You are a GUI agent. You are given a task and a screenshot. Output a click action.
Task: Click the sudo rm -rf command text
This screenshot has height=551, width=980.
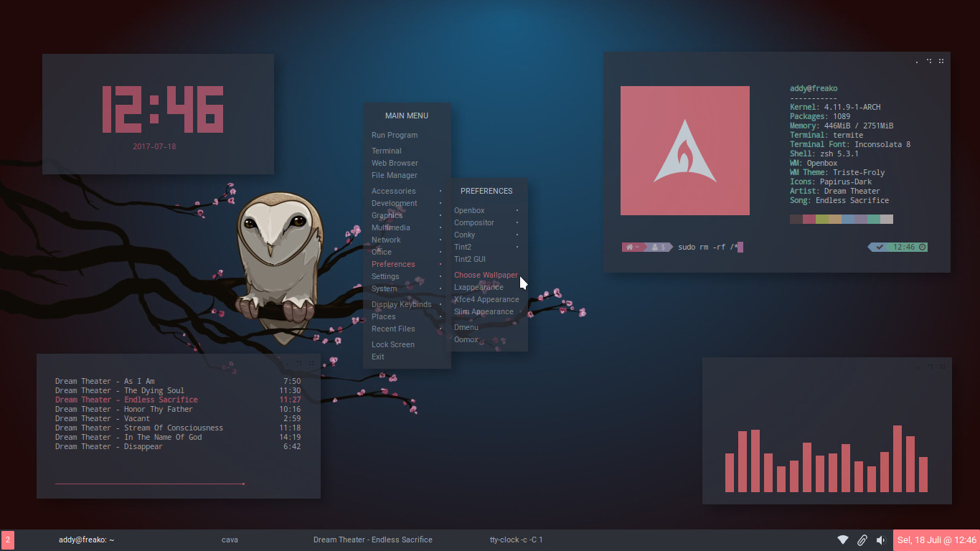(x=708, y=247)
